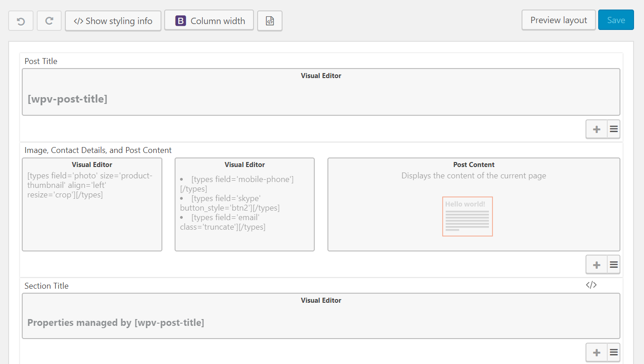644x364 pixels.
Task: Save the layout
Action: tap(616, 20)
